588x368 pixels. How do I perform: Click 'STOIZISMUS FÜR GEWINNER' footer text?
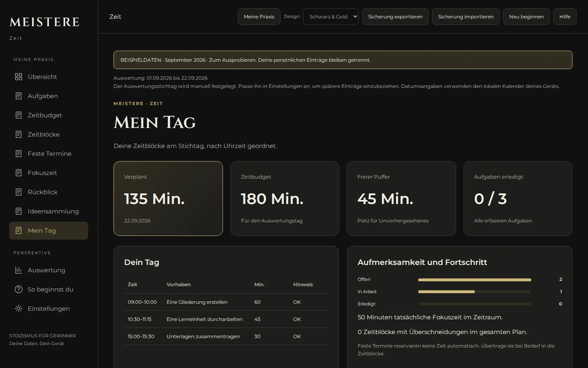click(x=43, y=336)
